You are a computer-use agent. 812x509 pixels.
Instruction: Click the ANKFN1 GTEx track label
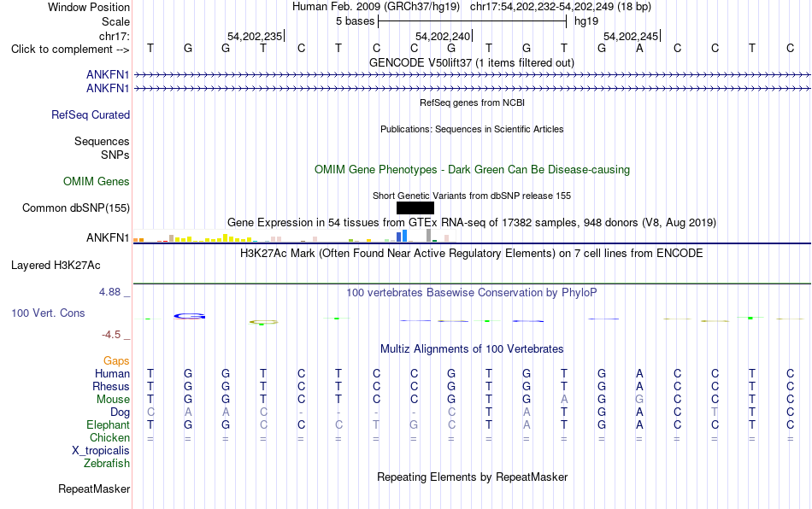click(108, 237)
